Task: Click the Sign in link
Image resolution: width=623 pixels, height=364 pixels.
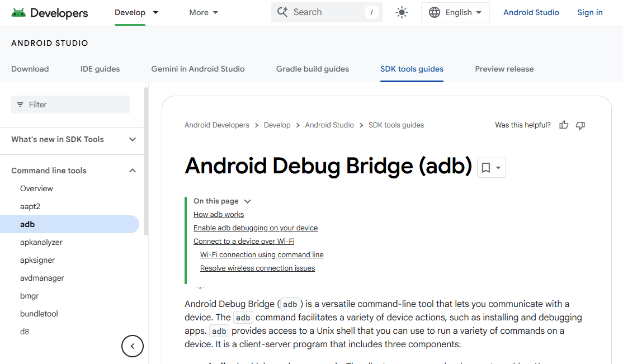Action: coord(589,12)
